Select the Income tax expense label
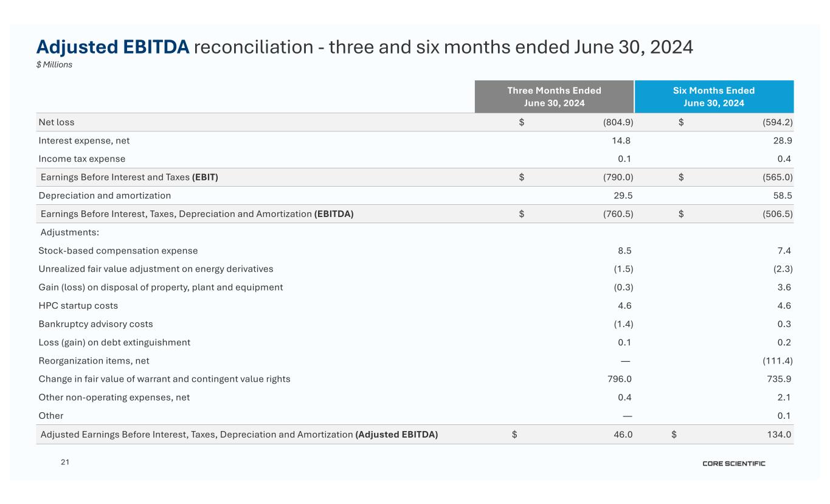The height and width of the screenshot is (504, 830). [x=82, y=159]
